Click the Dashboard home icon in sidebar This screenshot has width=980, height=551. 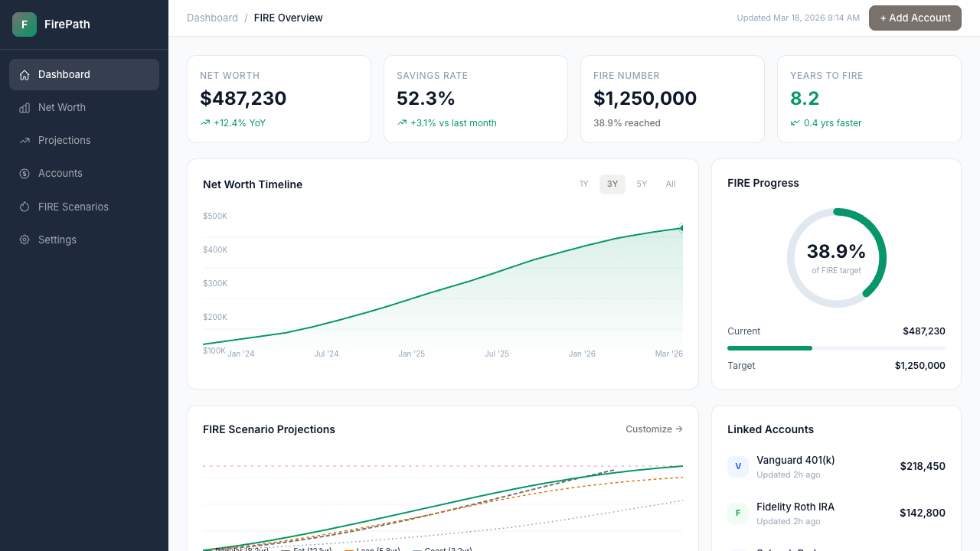tap(24, 75)
